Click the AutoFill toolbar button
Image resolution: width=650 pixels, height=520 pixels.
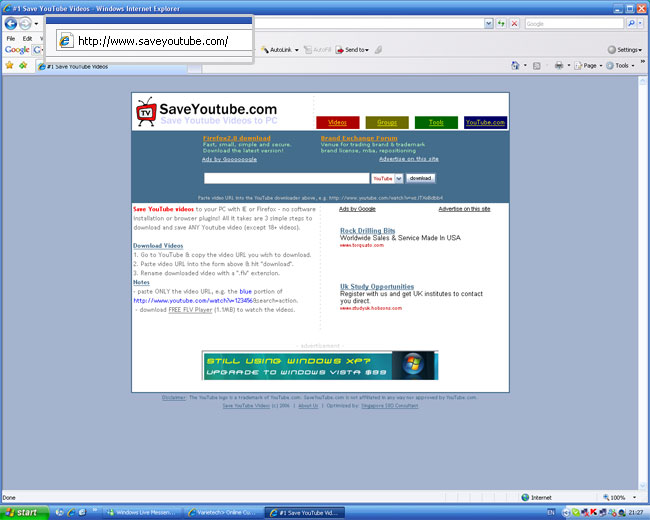318,50
